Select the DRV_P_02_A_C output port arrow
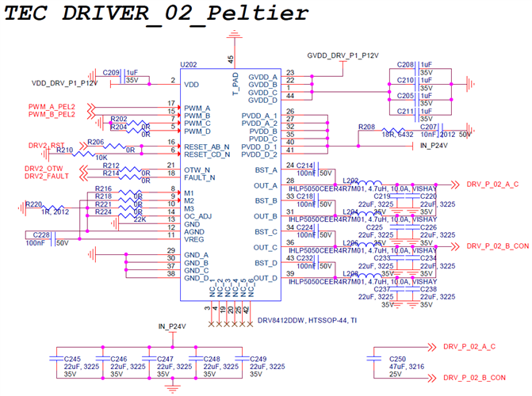Viewport: 532px width, 396px height. (x=455, y=185)
